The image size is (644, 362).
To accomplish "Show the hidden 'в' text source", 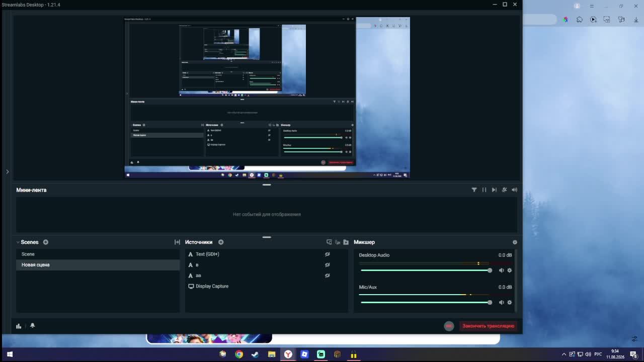I will coord(327,265).
